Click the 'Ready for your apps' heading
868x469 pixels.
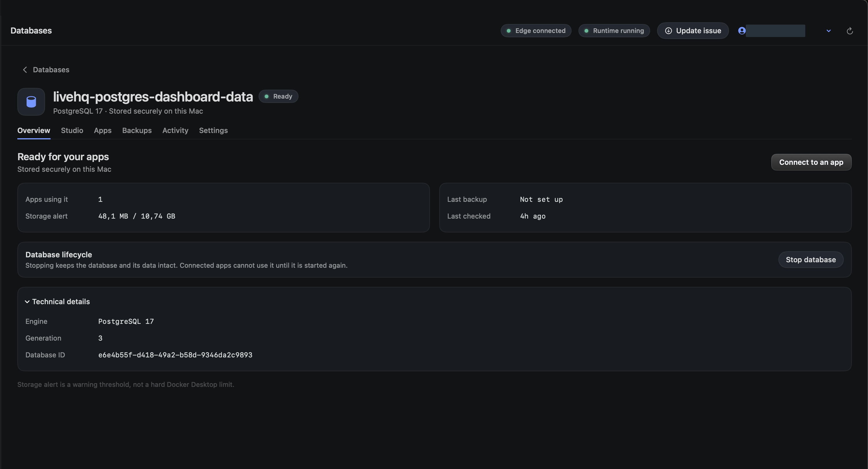63,157
